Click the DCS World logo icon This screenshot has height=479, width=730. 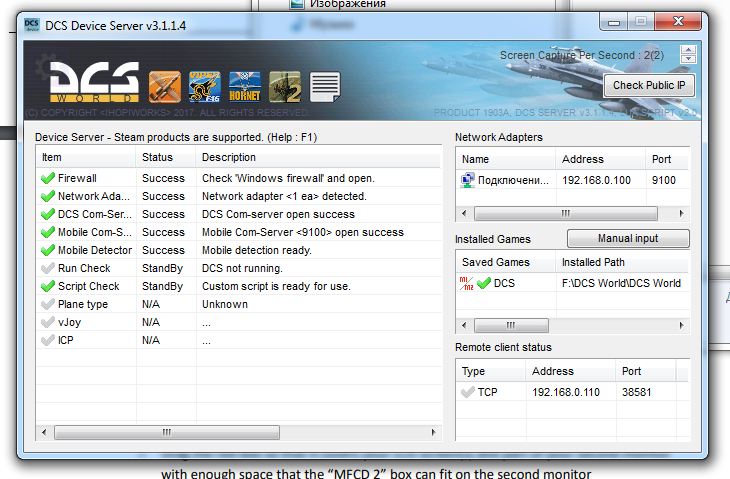pos(94,82)
